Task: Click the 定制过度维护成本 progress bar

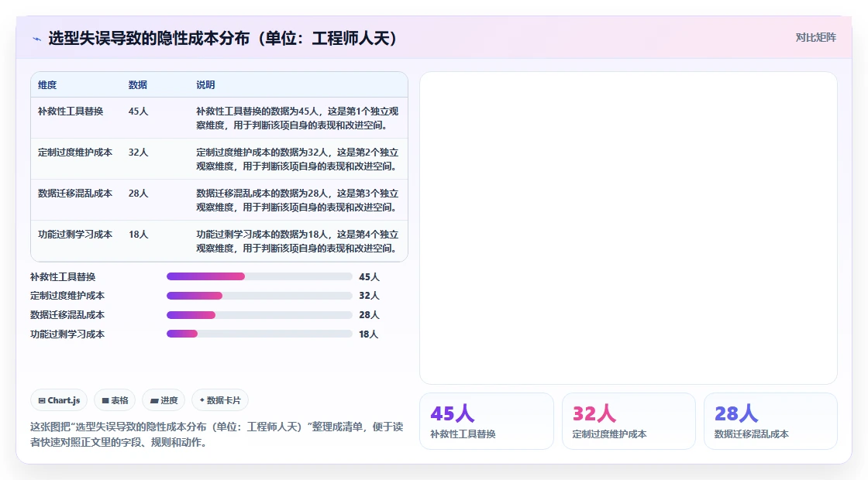Action: (x=259, y=296)
